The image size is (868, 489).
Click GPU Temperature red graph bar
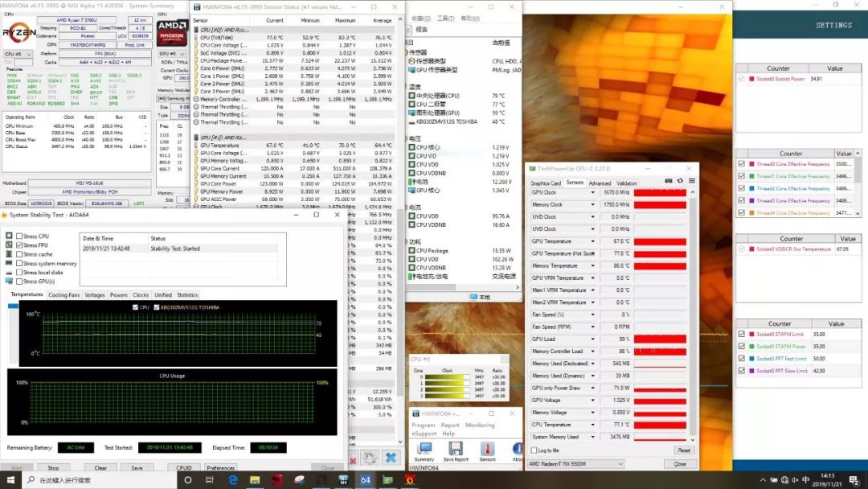click(x=662, y=241)
